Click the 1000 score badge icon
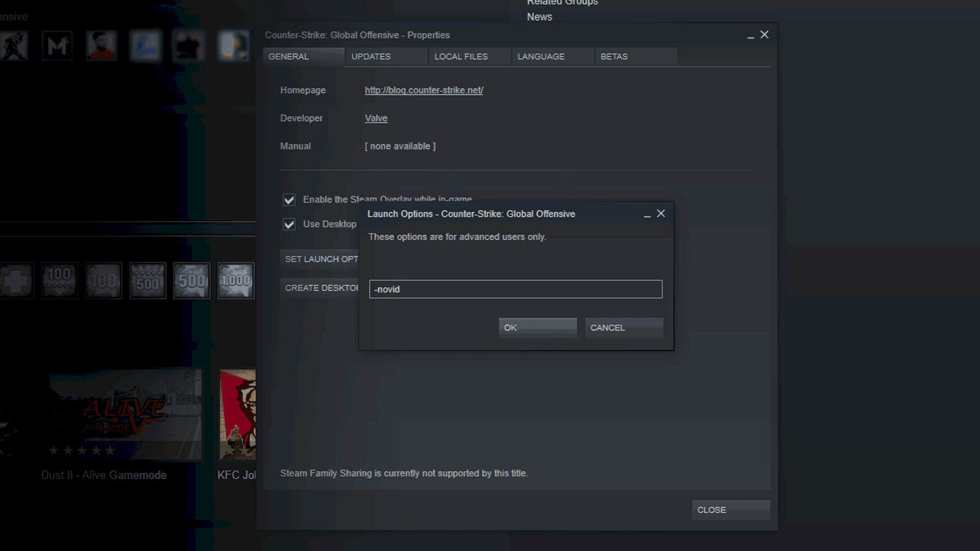The height and width of the screenshot is (551, 980). point(236,281)
